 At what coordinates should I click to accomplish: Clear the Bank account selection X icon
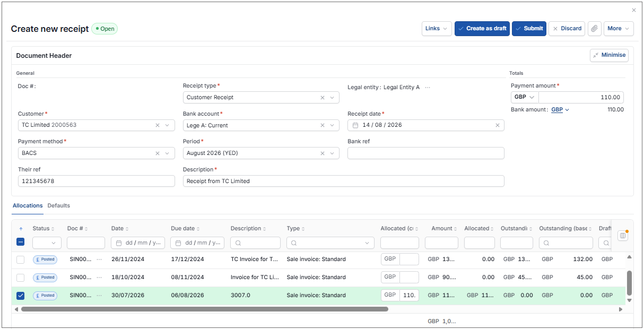click(x=323, y=125)
